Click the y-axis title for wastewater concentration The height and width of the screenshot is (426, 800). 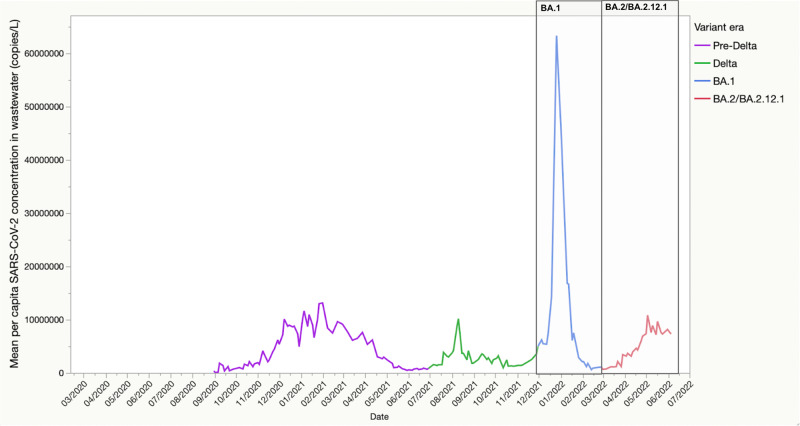coord(17,212)
